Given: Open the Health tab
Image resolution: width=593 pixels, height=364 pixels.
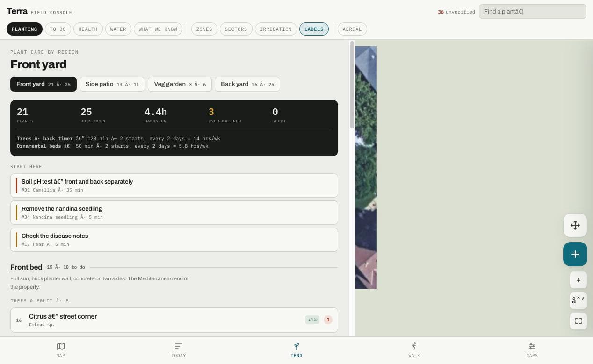Looking at the screenshot, I should click(88, 29).
